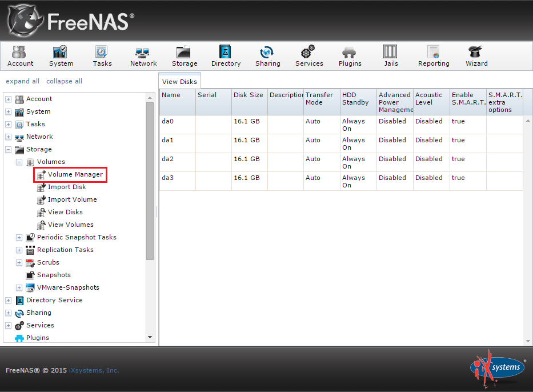Click the disks table scroll-down arrow
Screen dimensions: 533x392
[x=528, y=341]
